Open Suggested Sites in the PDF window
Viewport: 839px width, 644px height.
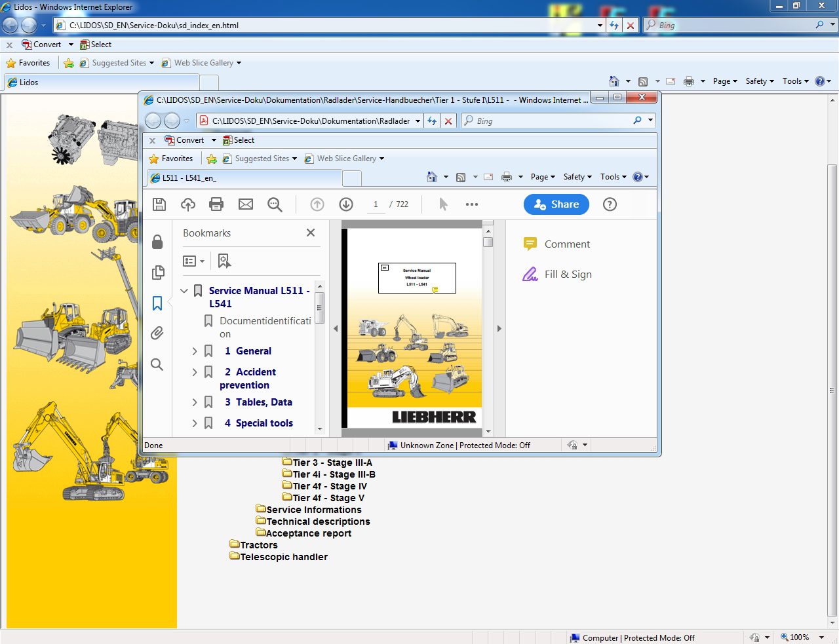[260, 159]
